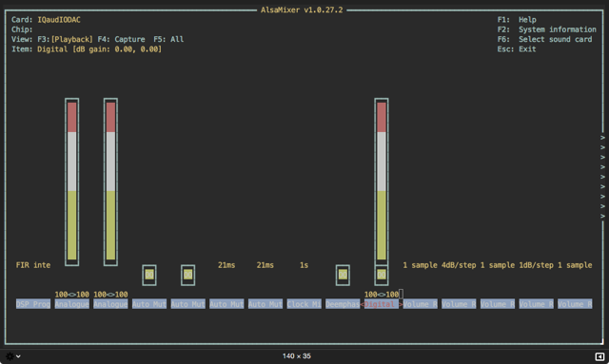This screenshot has width=609, height=364.
Task: Click Esc Exit entry
Action: coord(517,49)
